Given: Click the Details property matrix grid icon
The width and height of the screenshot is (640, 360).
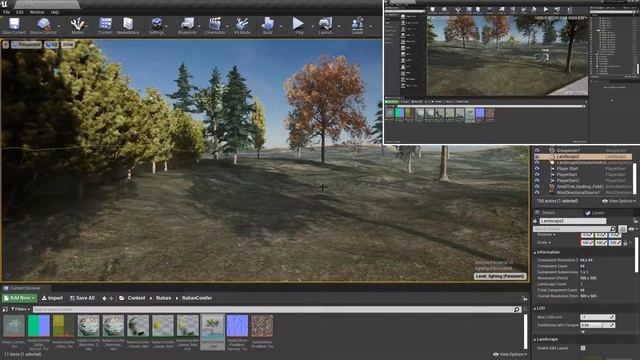Looking at the screenshot, I should (622, 229).
